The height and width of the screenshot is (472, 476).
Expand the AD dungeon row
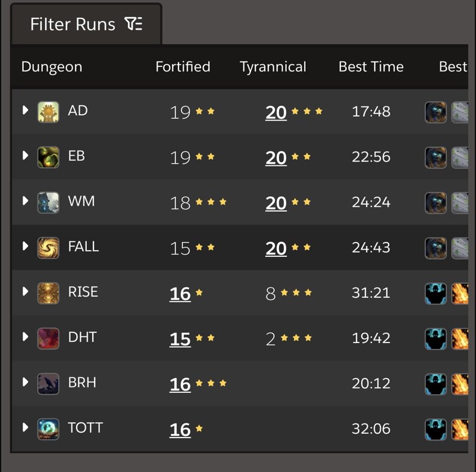[26, 110]
